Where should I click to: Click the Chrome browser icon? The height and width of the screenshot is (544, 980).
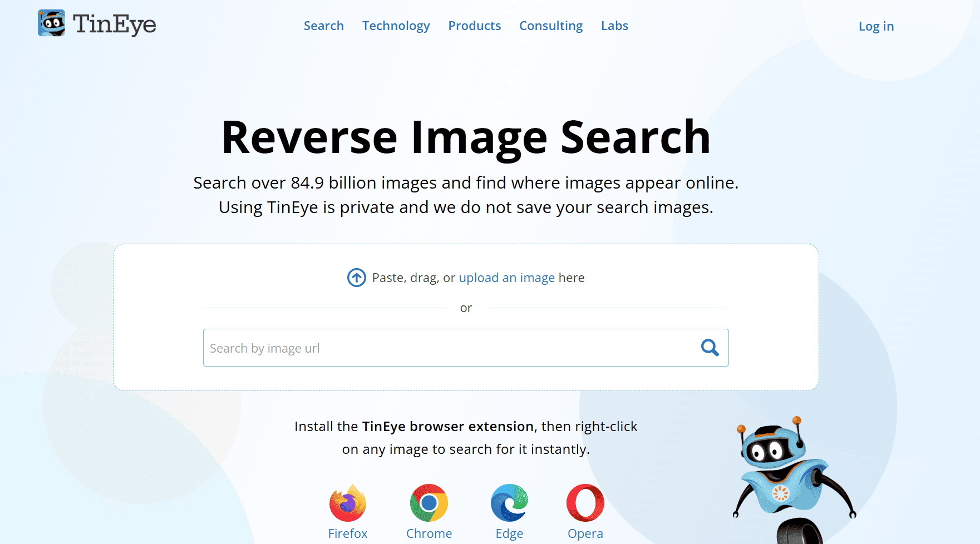(429, 503)
